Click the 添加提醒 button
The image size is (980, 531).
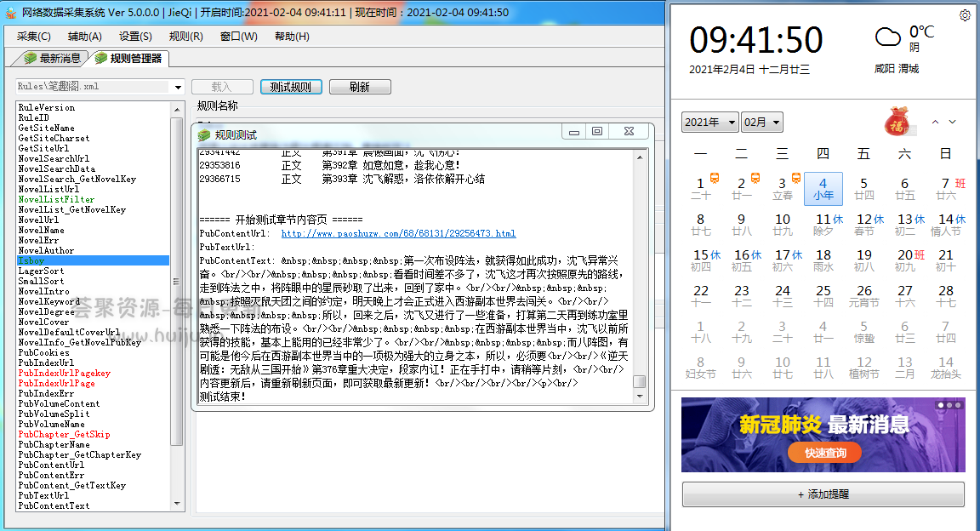pyautogui.click(x=823, y=494)
